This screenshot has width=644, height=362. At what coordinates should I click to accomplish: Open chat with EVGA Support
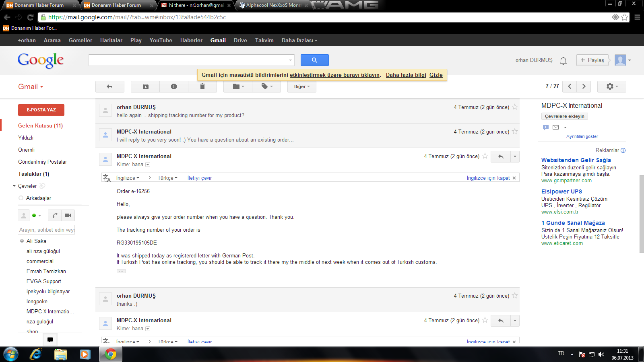(x=44, y=281)
